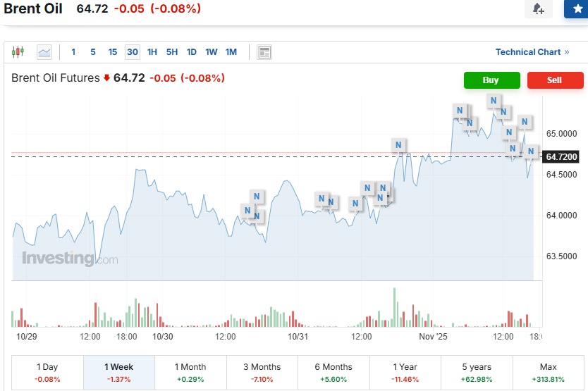Viewport: 588px width, 391px height.
Task: Click the 64.0000 axis label
Action: (561, 216)
